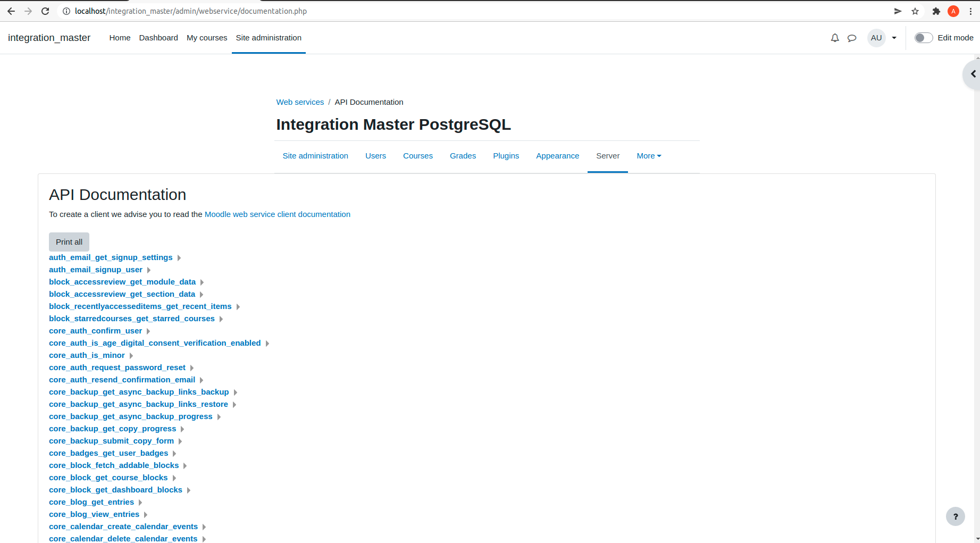Expand the core_auth_is_minor arrow
Screen dimensions: 980x543
(131, 356)
